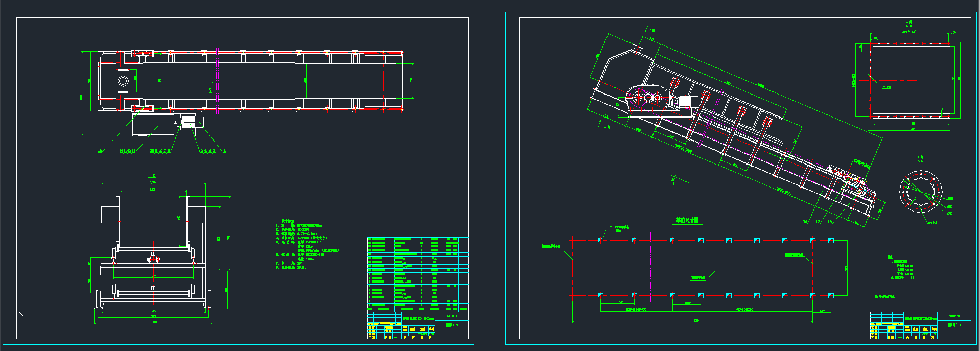
Task: Pick the motor block below the plan view
Action: tap(153, 125)
